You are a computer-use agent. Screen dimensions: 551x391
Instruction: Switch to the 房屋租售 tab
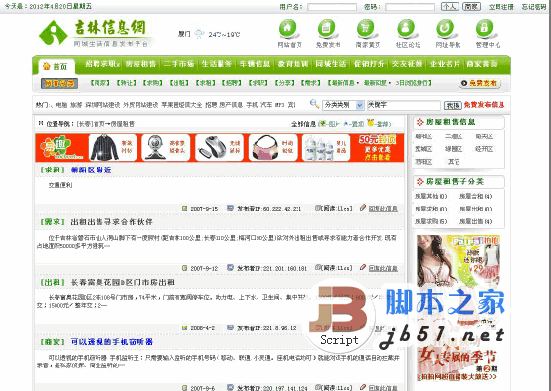(141, 64)
